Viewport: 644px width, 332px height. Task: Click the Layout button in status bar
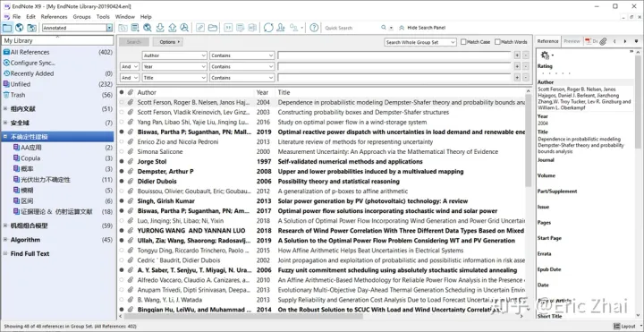[x=625, y=327]
